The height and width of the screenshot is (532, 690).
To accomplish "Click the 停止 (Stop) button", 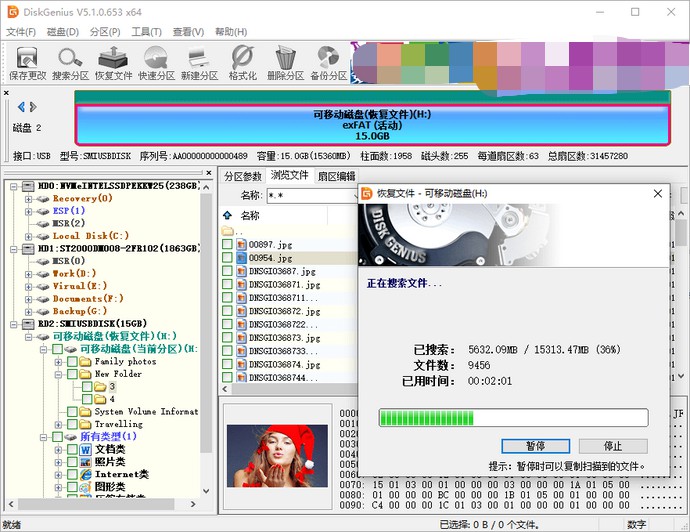I will 612,446.
